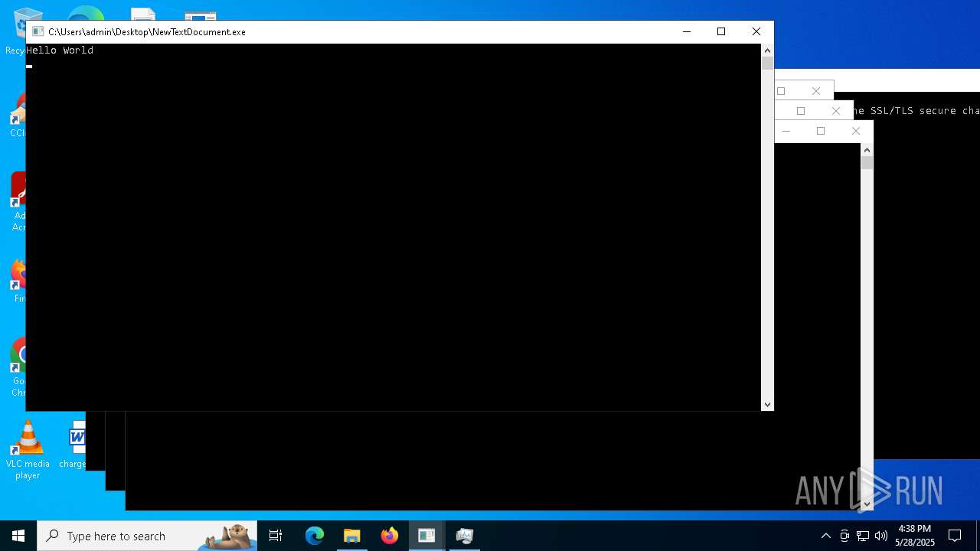Open the VLC media player desktop shortcut
The height and width of the screenshot is (551, 980).
[28, 450]
